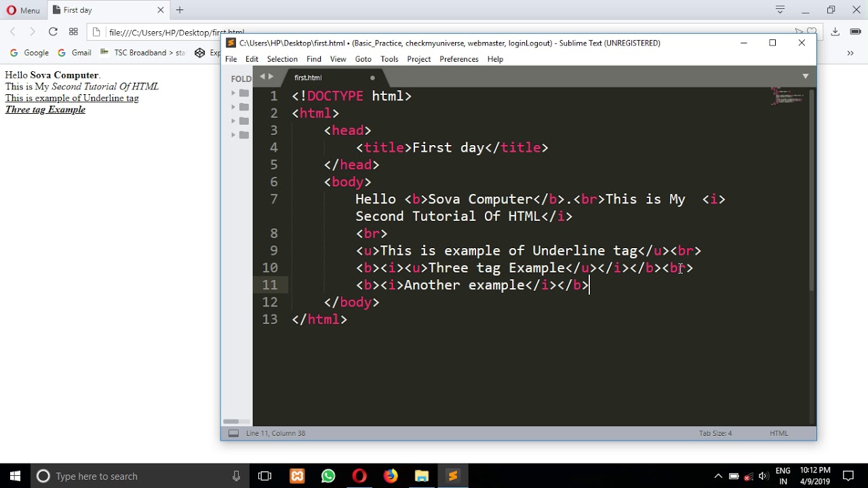Open the Edit menu in Sublime Text
Image resolution: width=868 pixels, height=488 pixels.
tap(252, 59)
